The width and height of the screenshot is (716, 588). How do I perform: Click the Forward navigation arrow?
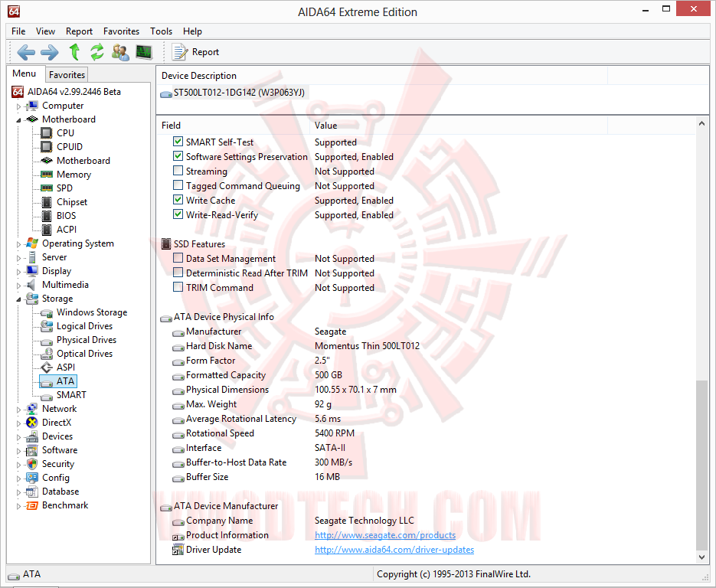(x=50, y=52)
